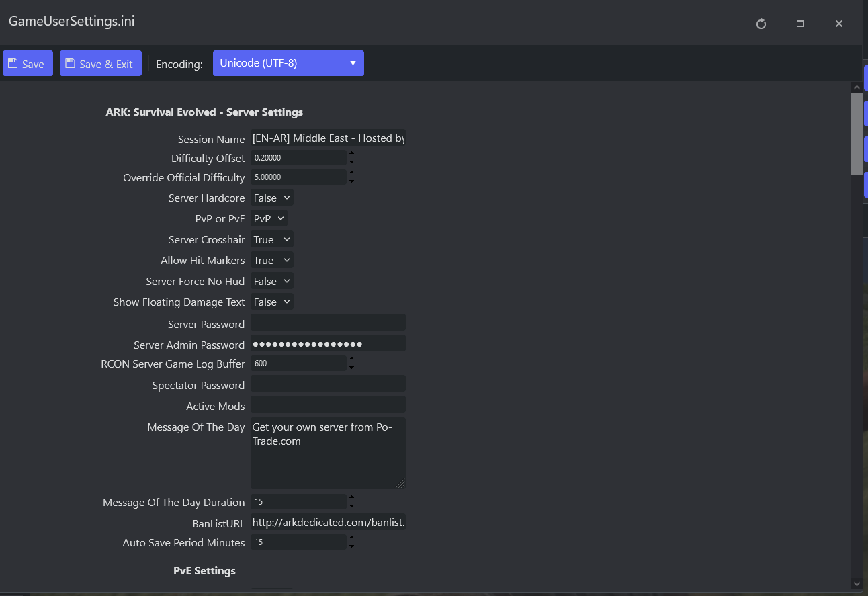
Task: Decrease RCON Server Game Log Buffer
Action: pos(351,368)
